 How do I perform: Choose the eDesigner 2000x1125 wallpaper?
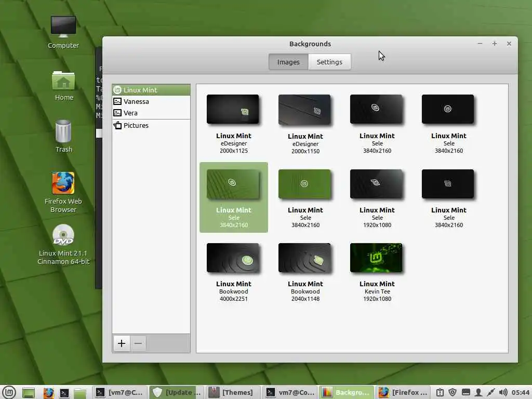click(233, 124)
